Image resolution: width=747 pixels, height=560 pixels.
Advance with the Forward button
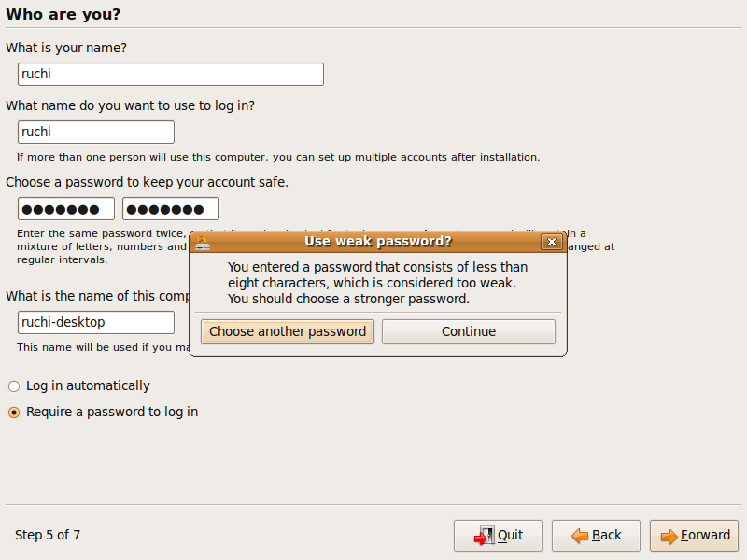[694, 536]
